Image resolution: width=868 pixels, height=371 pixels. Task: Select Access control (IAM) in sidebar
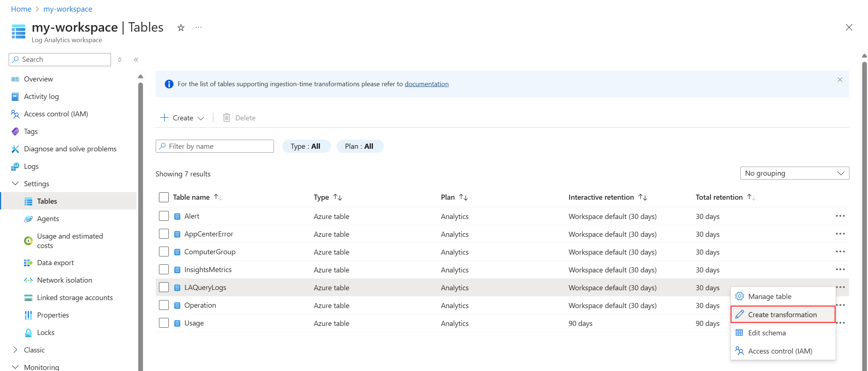(x=56, y=114)
